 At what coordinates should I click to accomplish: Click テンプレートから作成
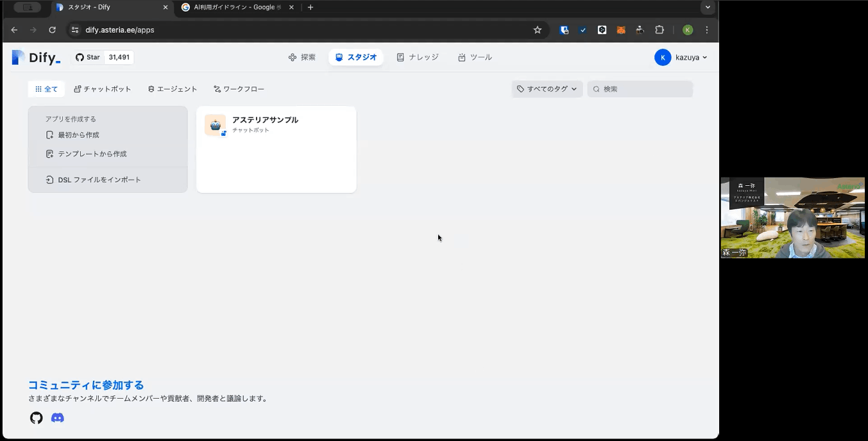tap(86, 154)
